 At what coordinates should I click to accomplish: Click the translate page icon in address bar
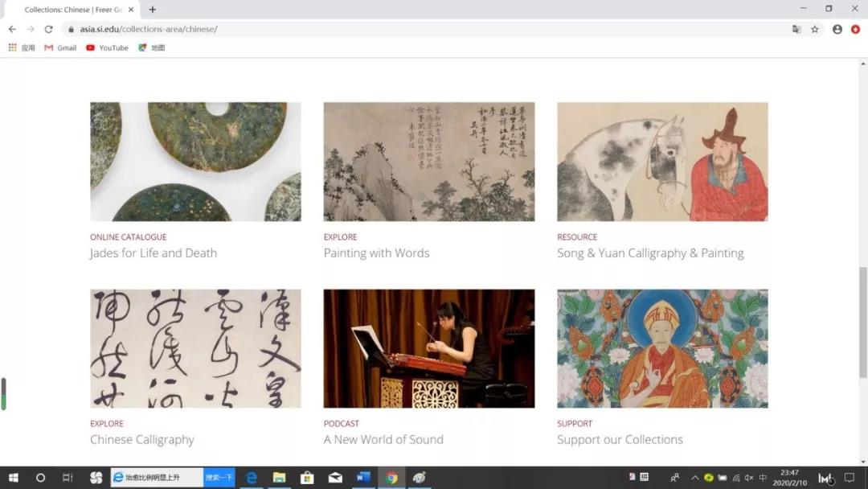(796, 29)
